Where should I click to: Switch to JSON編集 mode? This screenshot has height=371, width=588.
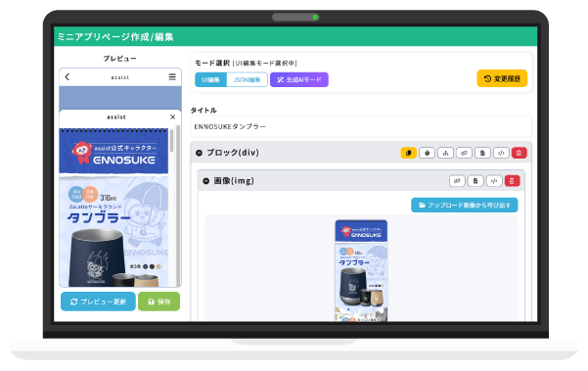click(247, 79)
